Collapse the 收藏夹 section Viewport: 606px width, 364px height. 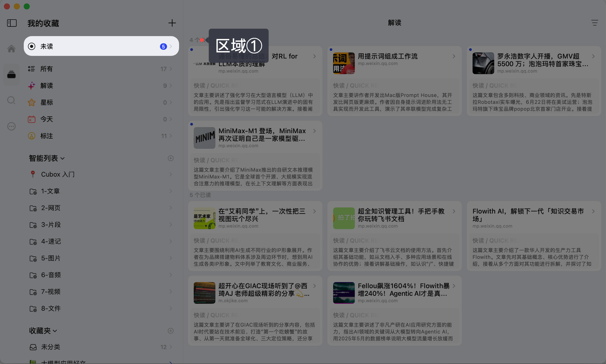pyautogui.click(x=55, y=331)
